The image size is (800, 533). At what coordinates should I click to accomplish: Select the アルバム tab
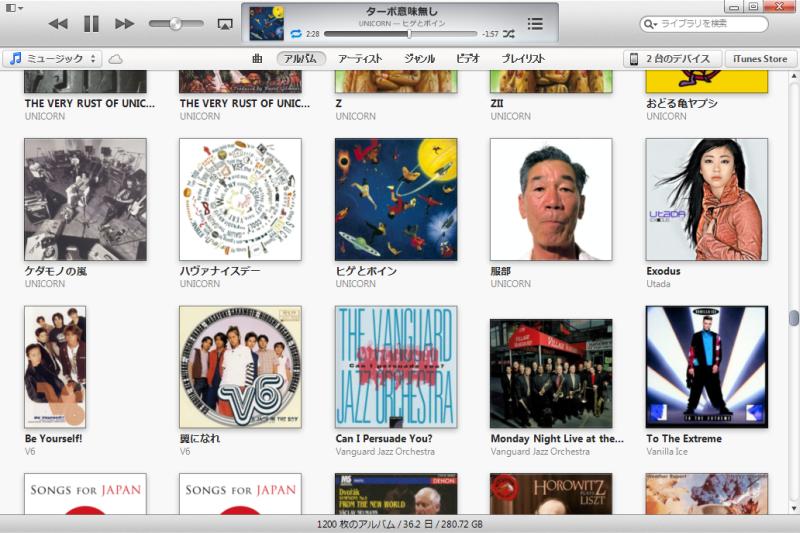[x=301, y=59]
